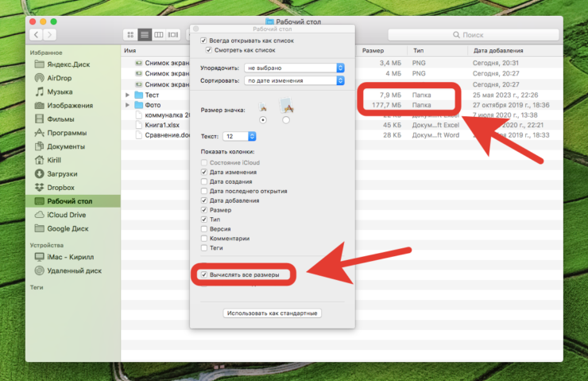
Task: Expand the Тест folder disclosure triangle
Action: coord(127,95)
